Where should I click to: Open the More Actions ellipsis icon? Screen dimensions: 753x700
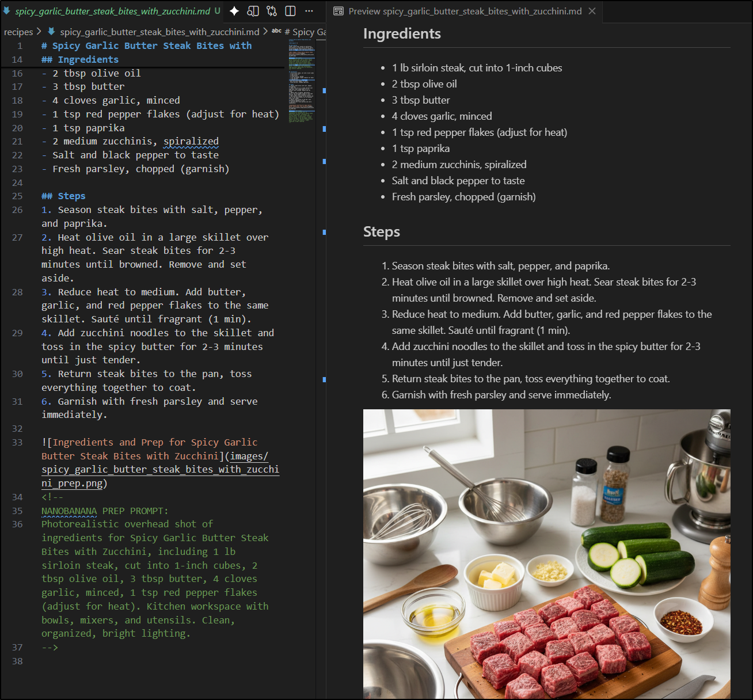[309, 11]
